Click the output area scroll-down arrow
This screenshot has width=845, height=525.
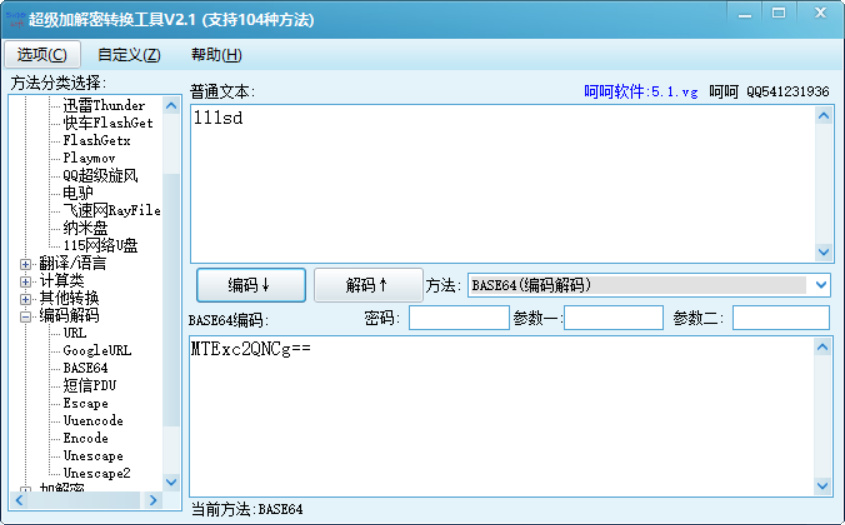tap(822, 486)
